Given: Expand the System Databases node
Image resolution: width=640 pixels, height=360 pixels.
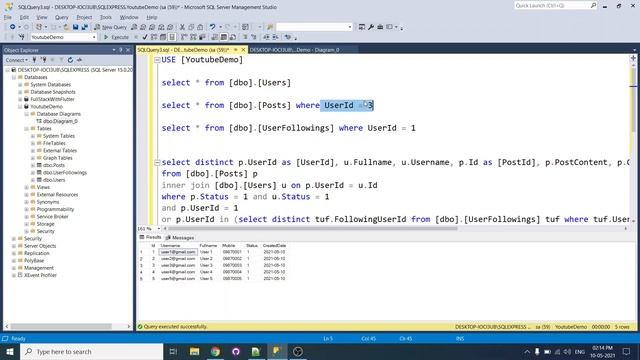Looking at the screenshot, I should click(x=20, y=84).
